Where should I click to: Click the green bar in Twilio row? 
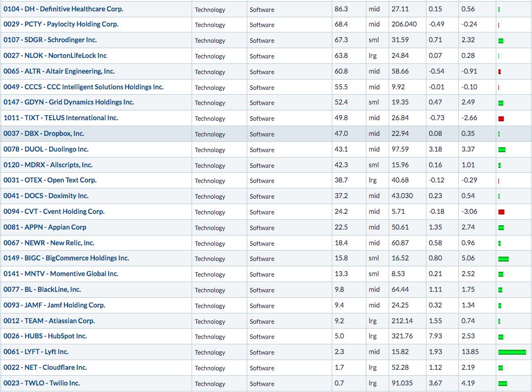point(503,383)
